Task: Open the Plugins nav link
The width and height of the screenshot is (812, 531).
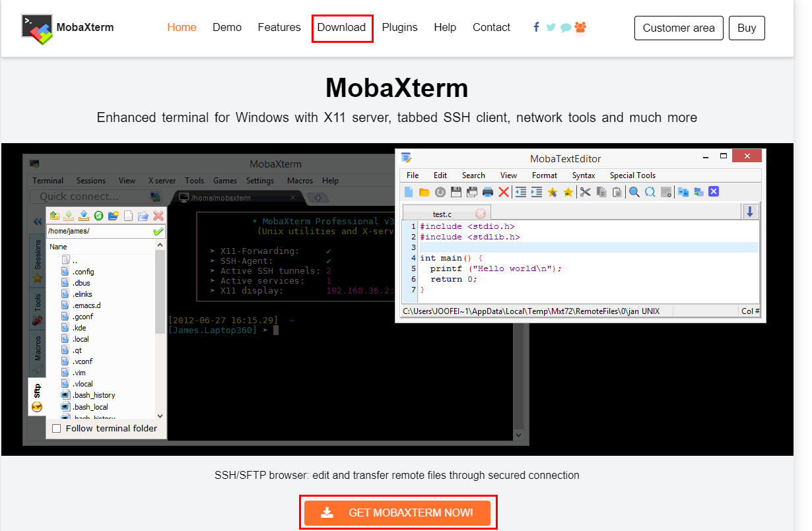Action: (x=400, y=28)
